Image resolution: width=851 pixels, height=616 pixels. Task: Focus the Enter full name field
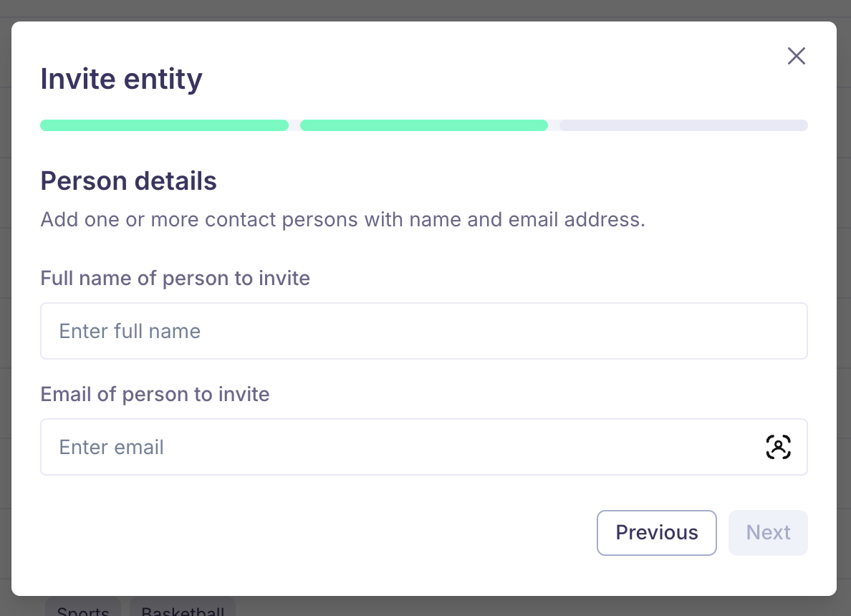pyautogui.click(x=423, y=331)
